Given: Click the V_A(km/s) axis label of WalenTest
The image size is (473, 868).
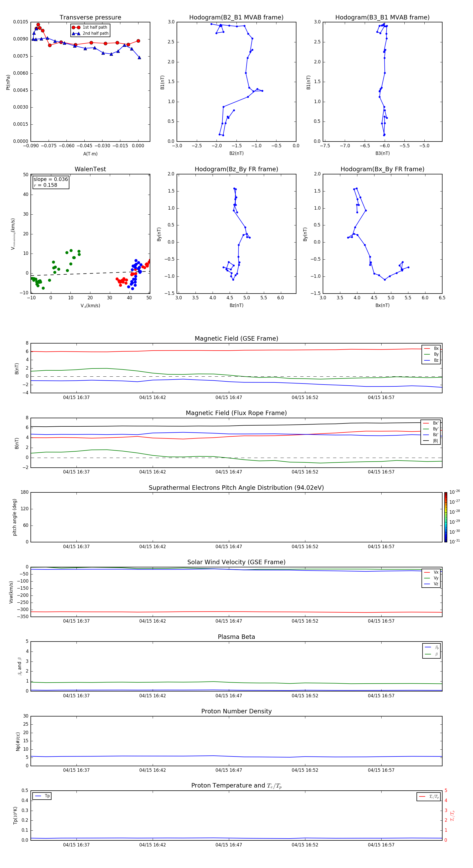Looking at the screenshot, I should tap(90, 306).
